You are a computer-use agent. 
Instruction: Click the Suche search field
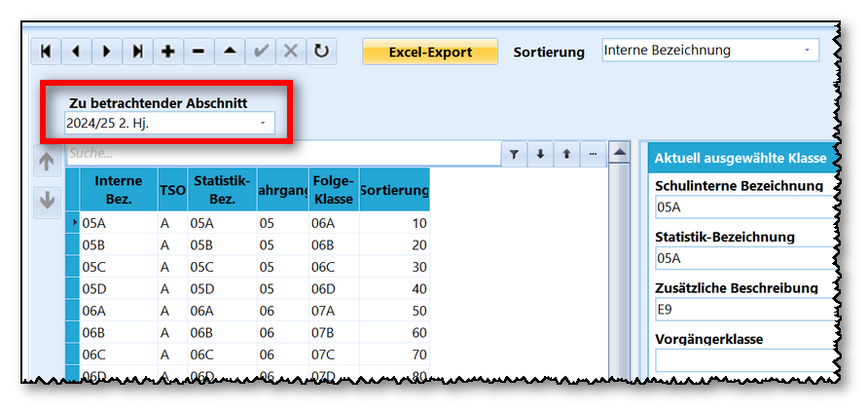(x=282, y=154)
